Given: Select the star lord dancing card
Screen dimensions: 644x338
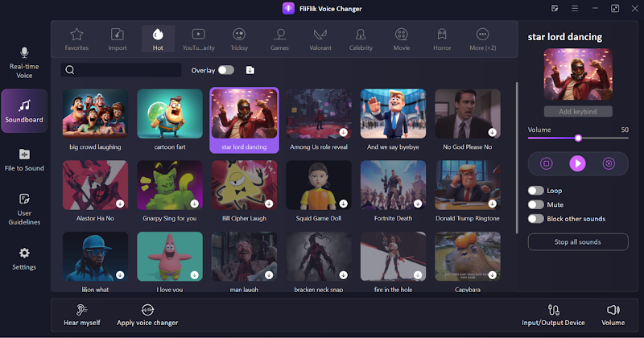Looking at the screenshot, I should click(245, 120).
